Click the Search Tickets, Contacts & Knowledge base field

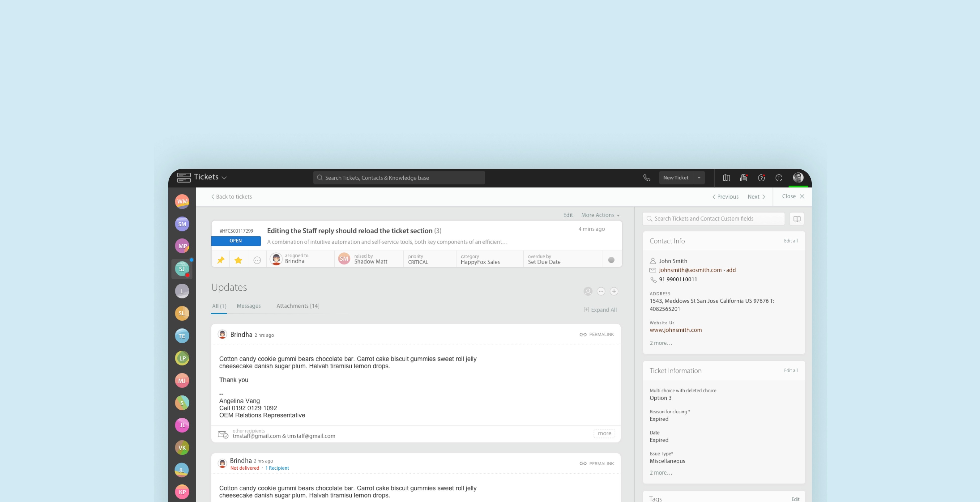click(399, 178)
